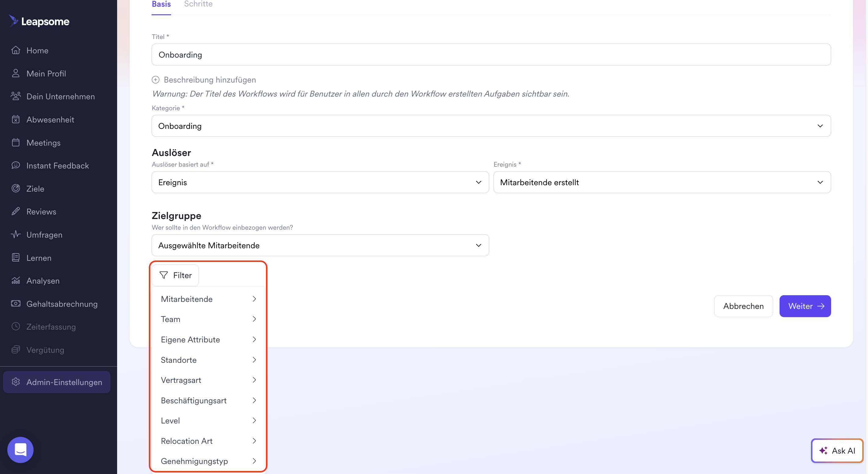Viewport: 868px width, 474px height.
Task: Open the Leapsome logo home link
Action: 39,21
